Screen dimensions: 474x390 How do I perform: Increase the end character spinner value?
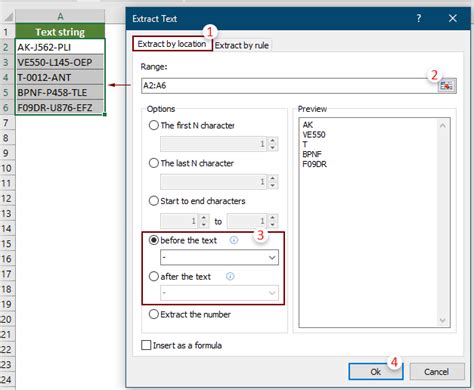[273, 218]
